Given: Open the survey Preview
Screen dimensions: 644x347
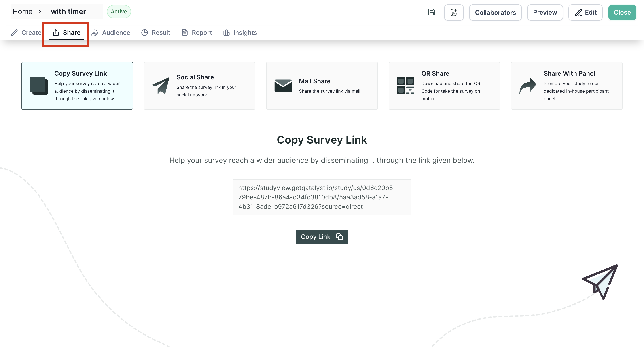Looking at the screenshot, I should pyautogui.click(x=545, y=12).
